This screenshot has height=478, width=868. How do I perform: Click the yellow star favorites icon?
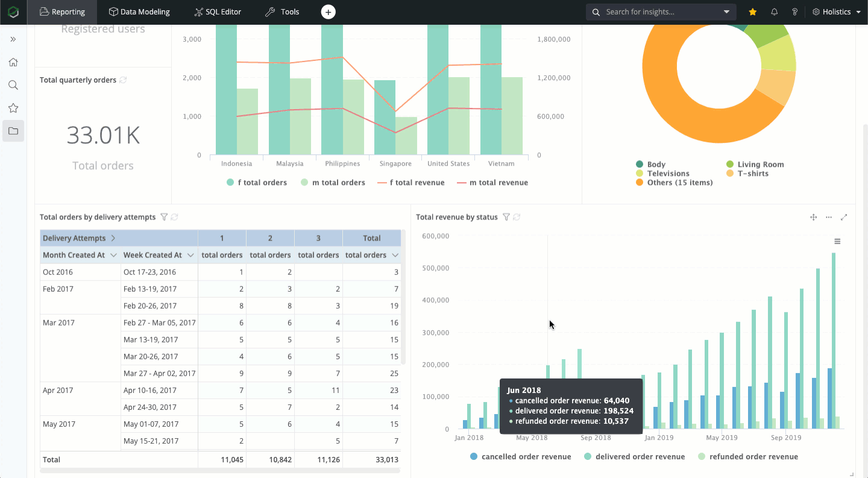pos(753,12)
